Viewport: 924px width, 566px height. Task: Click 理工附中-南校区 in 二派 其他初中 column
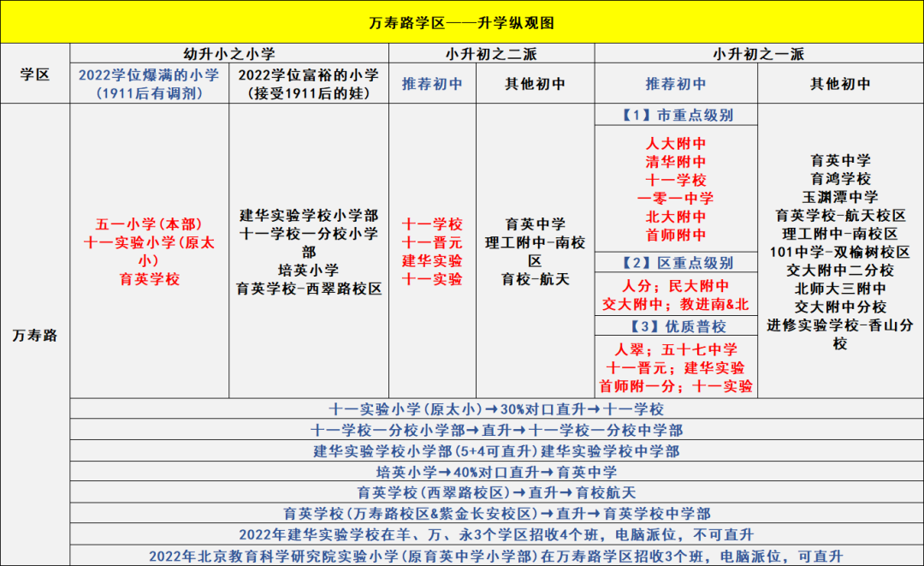point(535,251)
